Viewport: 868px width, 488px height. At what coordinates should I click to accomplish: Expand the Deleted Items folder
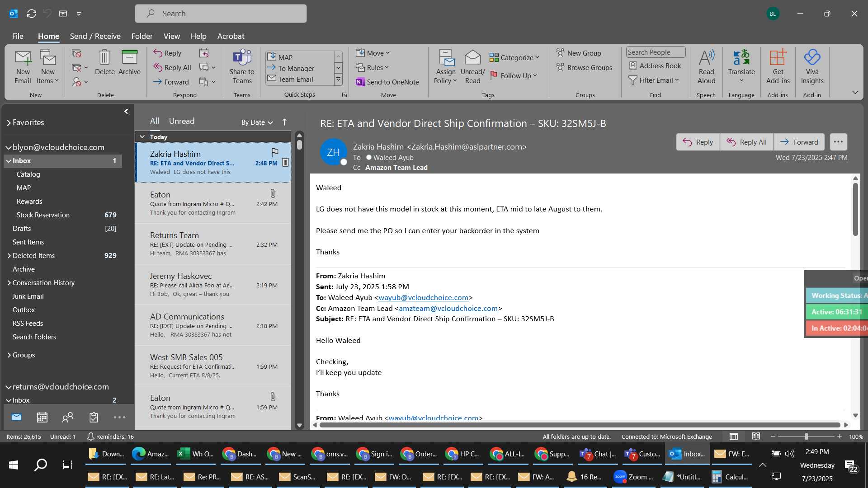click(9, 256)
